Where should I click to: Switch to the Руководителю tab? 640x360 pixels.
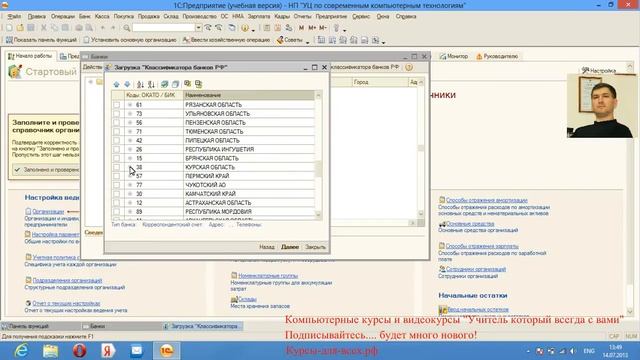tap(497, 56)
